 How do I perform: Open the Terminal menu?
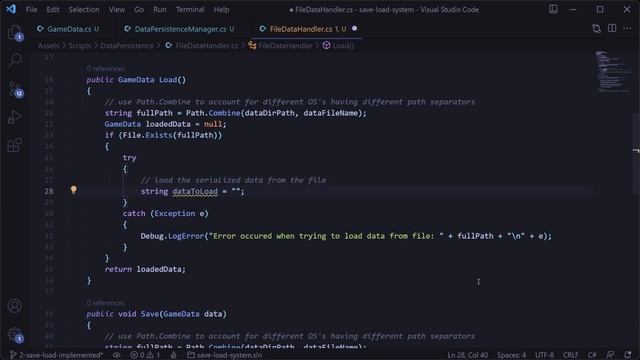190,9
